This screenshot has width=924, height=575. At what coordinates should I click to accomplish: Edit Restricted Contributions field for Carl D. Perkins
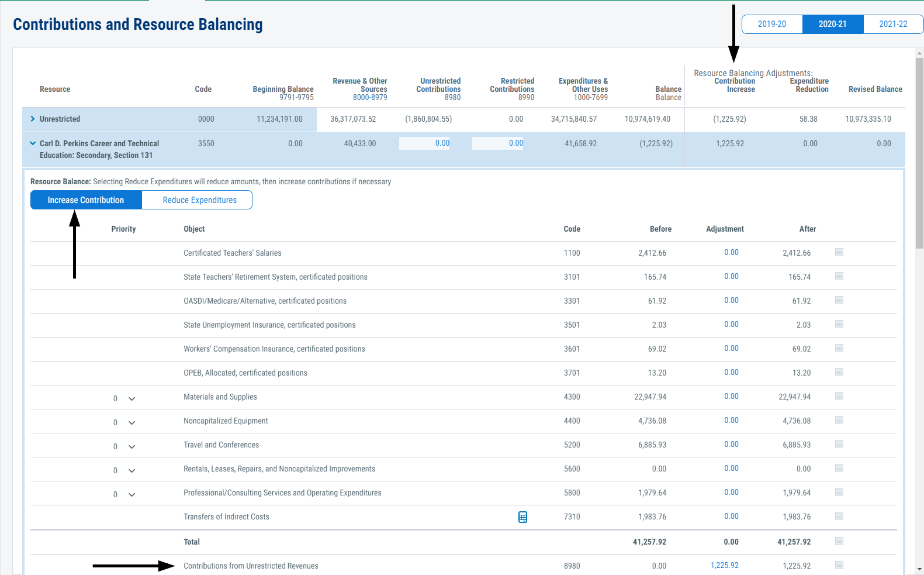pyautogui.click(x=498, y=143)
